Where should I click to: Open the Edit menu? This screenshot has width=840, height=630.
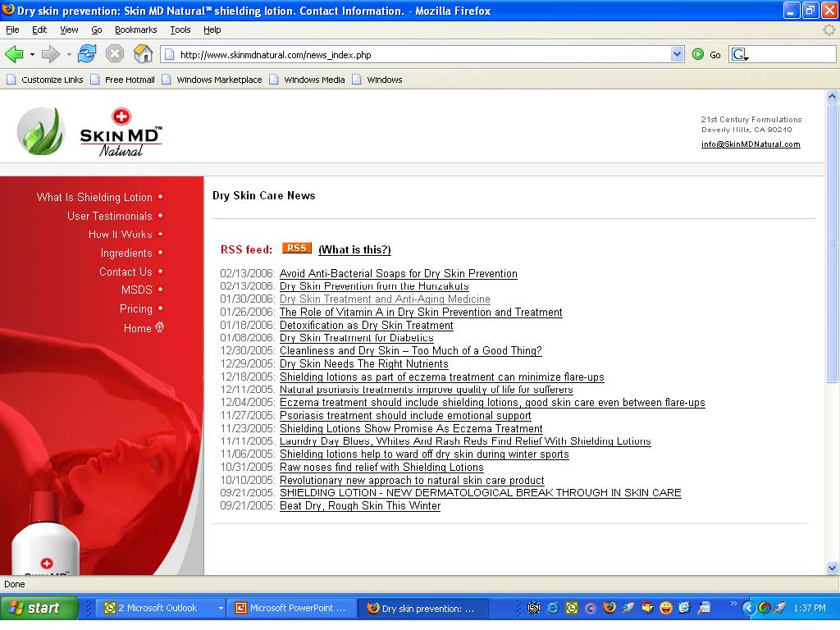39,30
